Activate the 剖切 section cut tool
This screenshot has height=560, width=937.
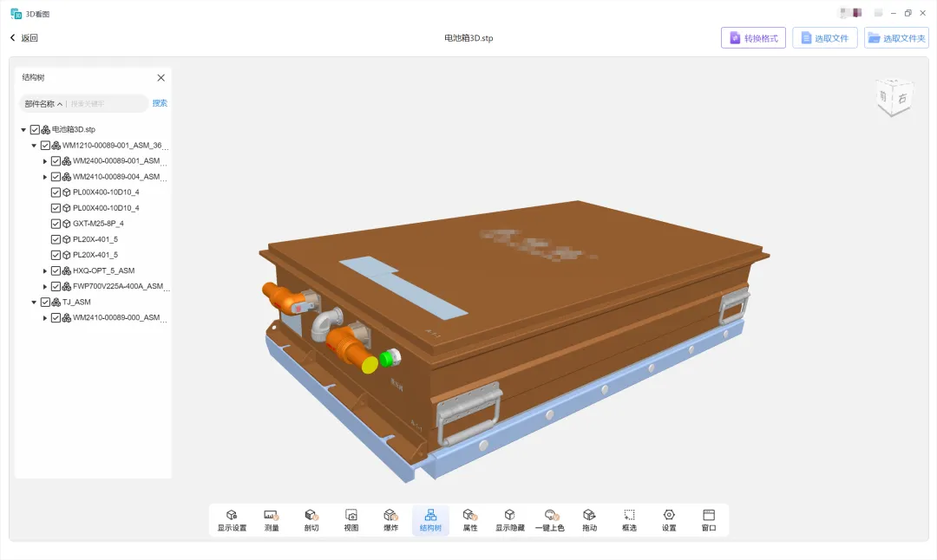311,520
